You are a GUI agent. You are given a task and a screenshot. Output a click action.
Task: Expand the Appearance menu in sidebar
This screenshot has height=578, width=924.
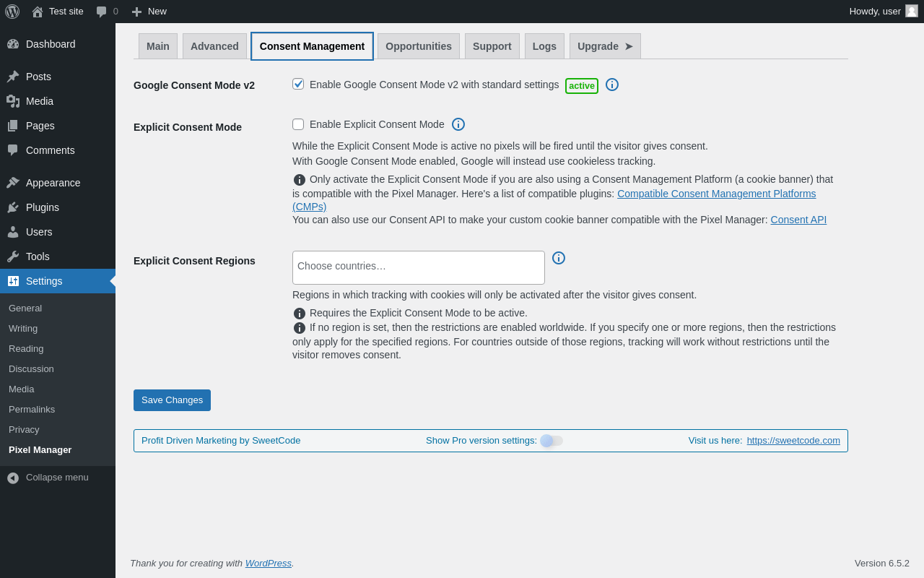[x=53, y=183]
